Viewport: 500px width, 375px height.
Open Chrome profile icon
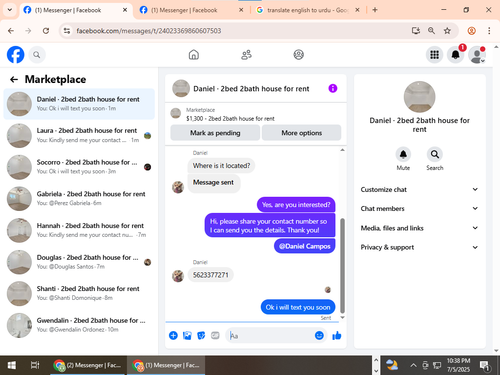[471, 31]
